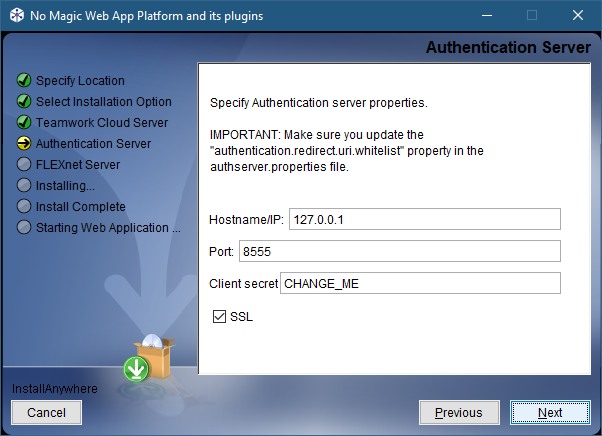The width and height of the screenshot is (602, 436).
Task: Click the FLEXnet Server step circle icon
Action: [x=24, y=164]
